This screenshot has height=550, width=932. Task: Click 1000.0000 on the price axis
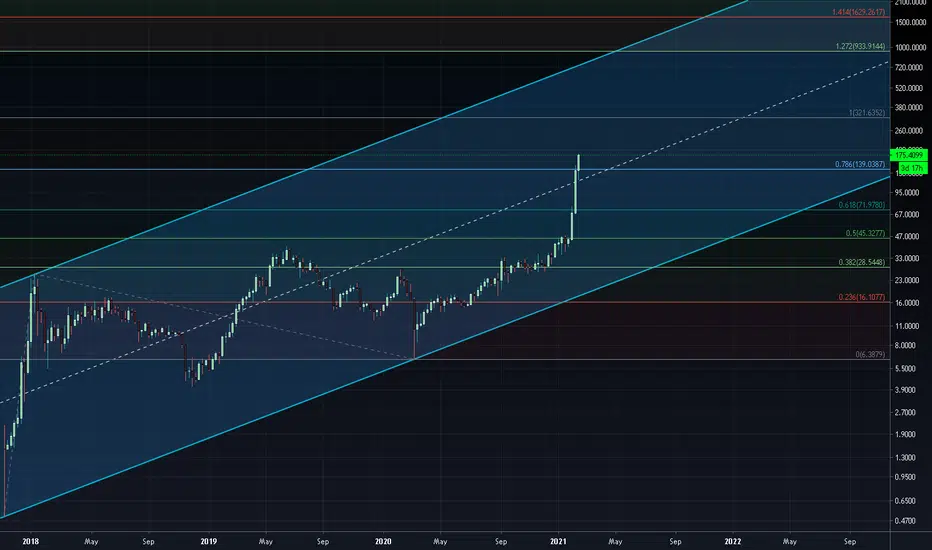point(910,48)
